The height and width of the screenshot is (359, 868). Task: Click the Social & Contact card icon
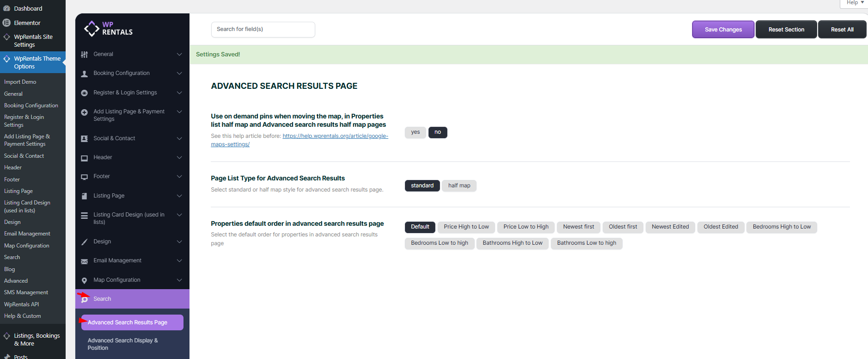(84, 139)
